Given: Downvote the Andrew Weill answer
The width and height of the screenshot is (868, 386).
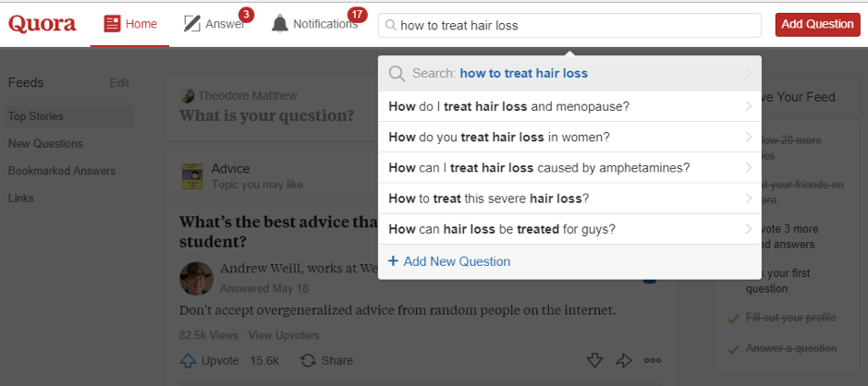Looking at the screenshot, I should [594, 361].
